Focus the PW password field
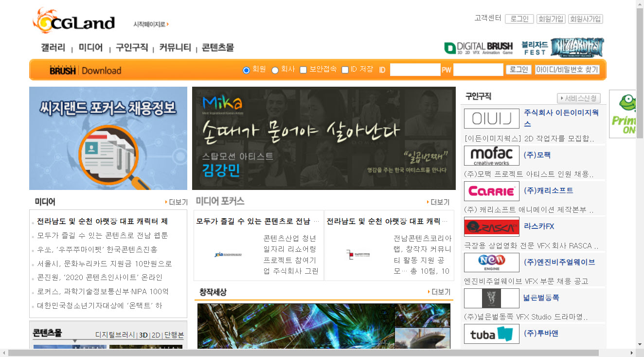Screen dimensions: 644x357 [478, 70]
